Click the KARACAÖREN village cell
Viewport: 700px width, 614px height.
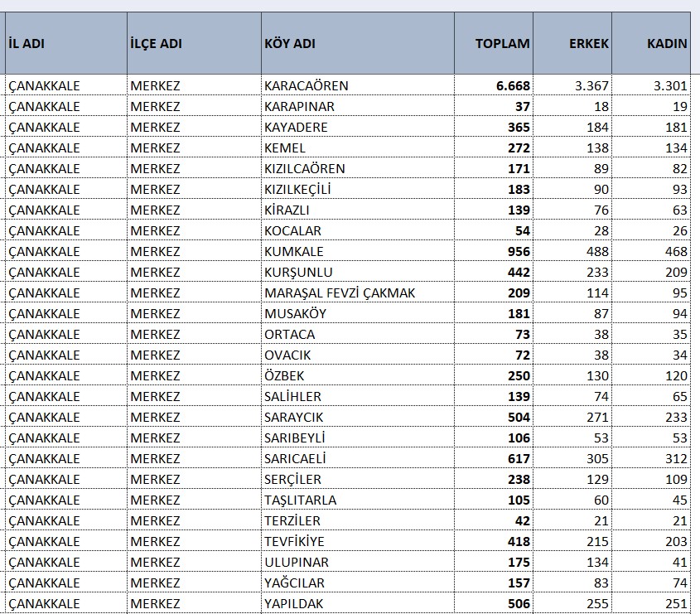coord(356,85)
